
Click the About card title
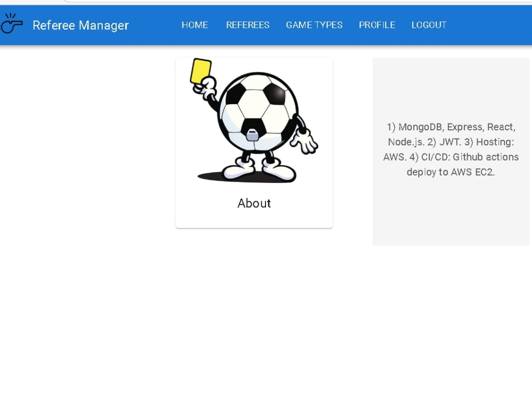tap(254, 203)
